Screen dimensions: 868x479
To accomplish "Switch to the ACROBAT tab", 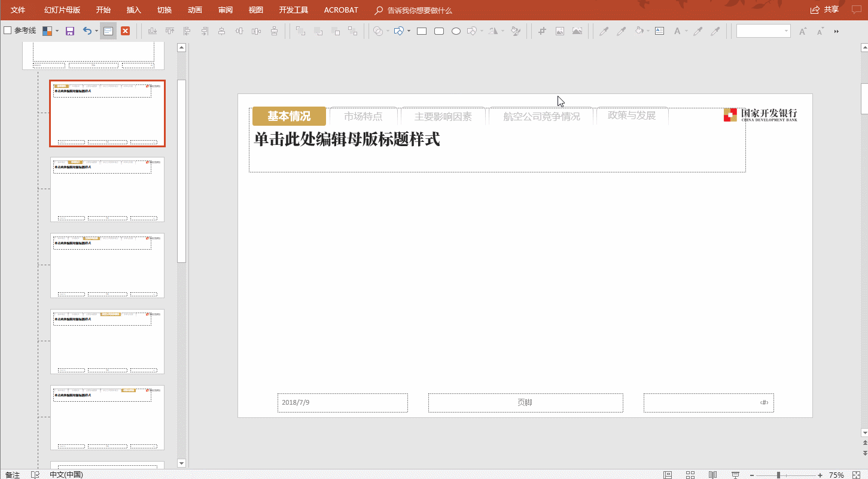I will (341, 10).
